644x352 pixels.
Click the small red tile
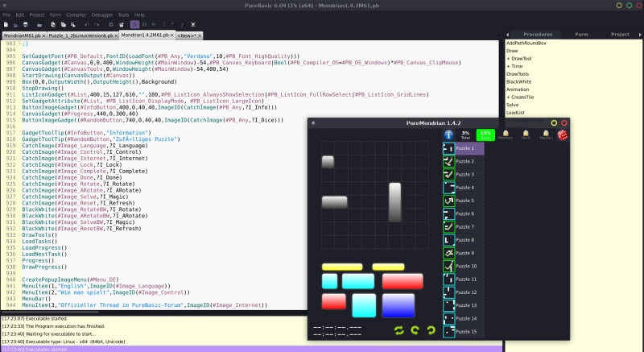pos(334,301)
